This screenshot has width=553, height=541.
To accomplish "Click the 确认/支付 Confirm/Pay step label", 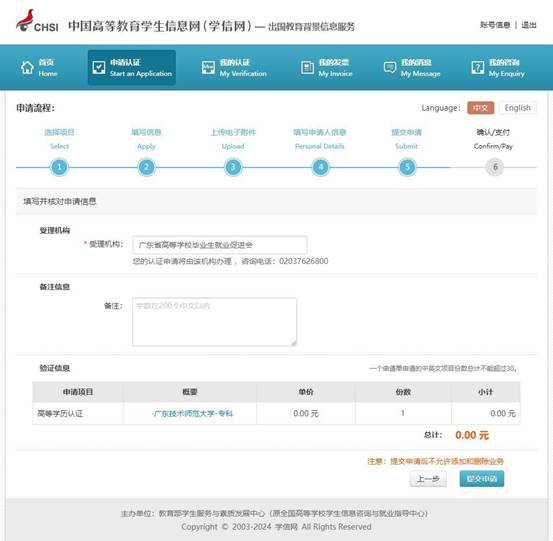I will (493, 139).
